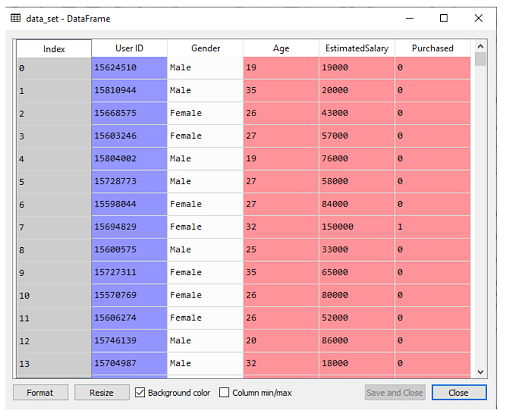
Task: Click EstimatedSalary cell 76000
Action: pyautogui.click(x=357, y=159)
